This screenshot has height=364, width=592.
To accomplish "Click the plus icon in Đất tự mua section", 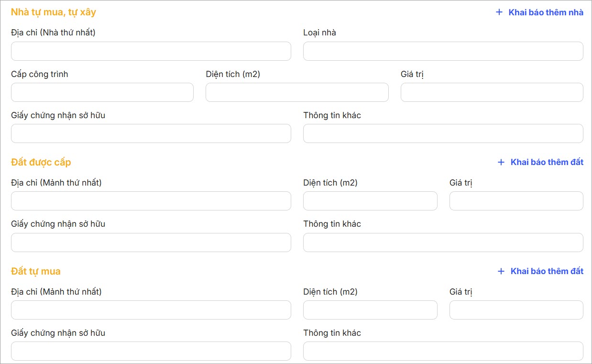I will click(501, 271).
